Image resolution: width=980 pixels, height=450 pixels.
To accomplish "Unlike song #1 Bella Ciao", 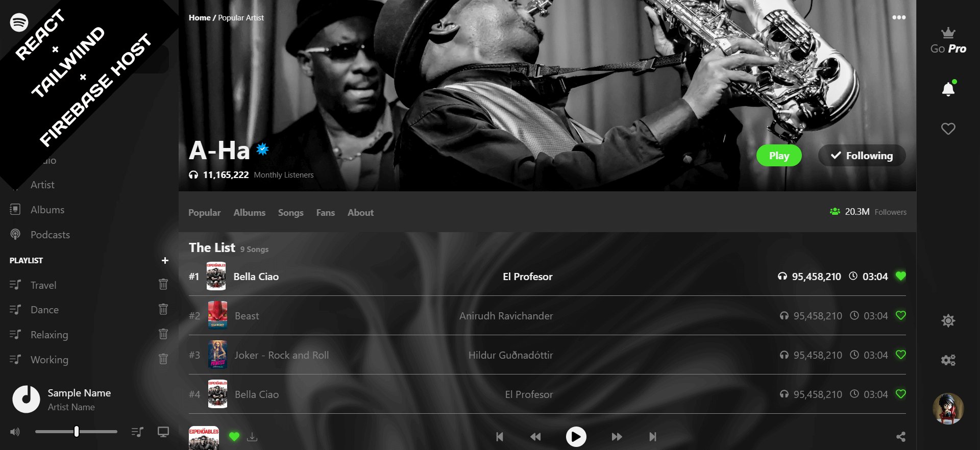I will [x=900, y=276].
